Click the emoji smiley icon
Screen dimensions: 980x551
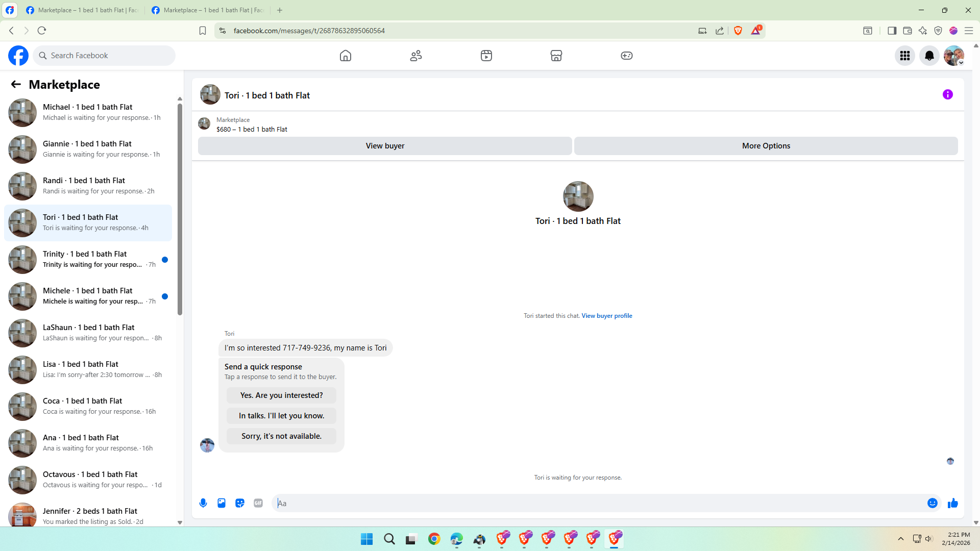933,503
